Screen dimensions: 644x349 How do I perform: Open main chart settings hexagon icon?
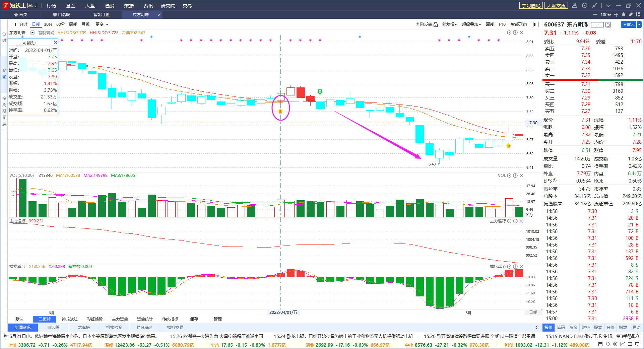(x=509, y=32)
